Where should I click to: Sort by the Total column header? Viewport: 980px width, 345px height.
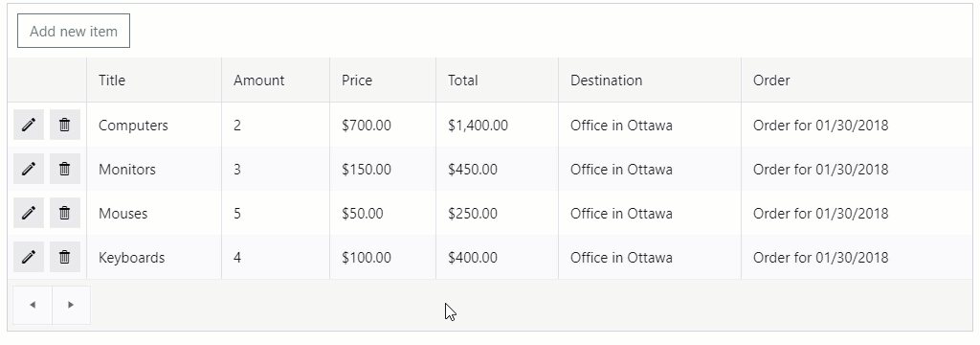(498, 80)
